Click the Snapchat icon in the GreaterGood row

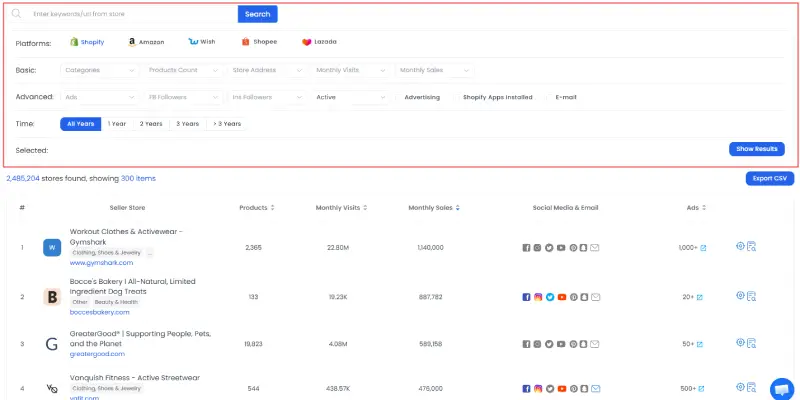pyautogui.click(x=584, y=344)
